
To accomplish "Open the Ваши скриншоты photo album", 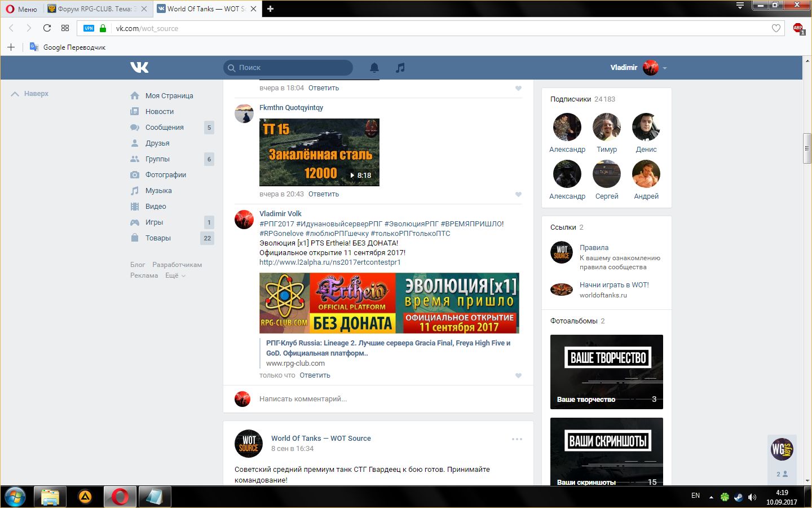I will 607,452.
